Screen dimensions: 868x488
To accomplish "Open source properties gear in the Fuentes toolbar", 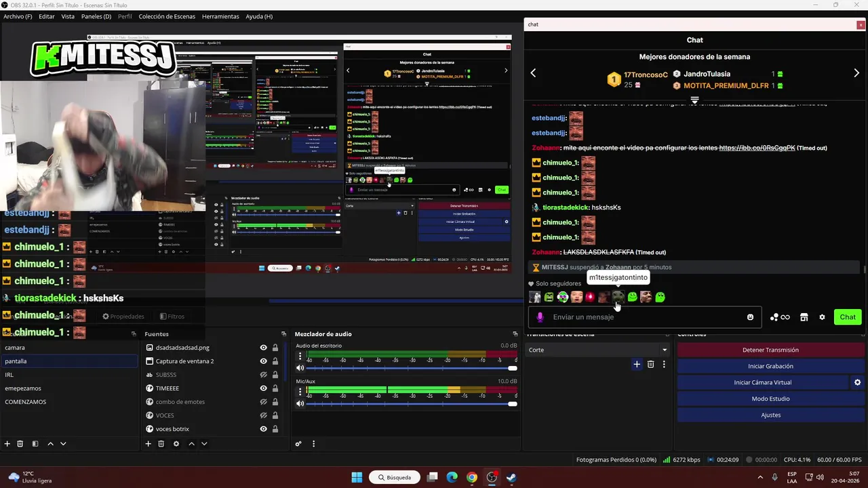I will (176, 444).
